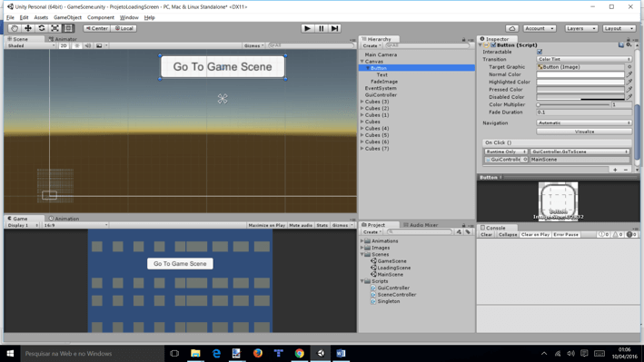Toggle Mute audio in Game view
The height and width of the screenshot is (362, 644).
click(x=301, y=225)
